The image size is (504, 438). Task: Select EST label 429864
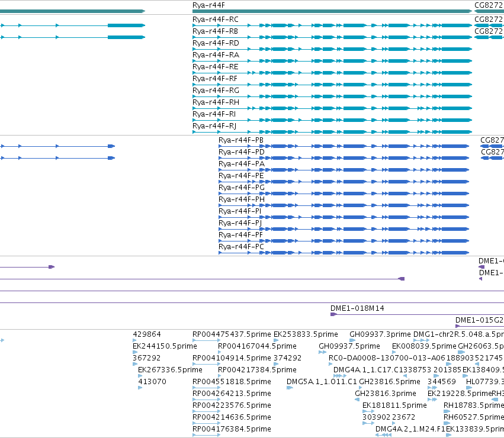(146, 334)
